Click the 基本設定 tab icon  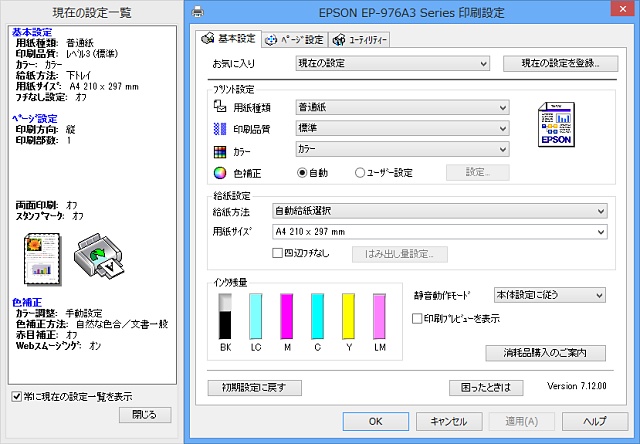(x=207, y=38)
